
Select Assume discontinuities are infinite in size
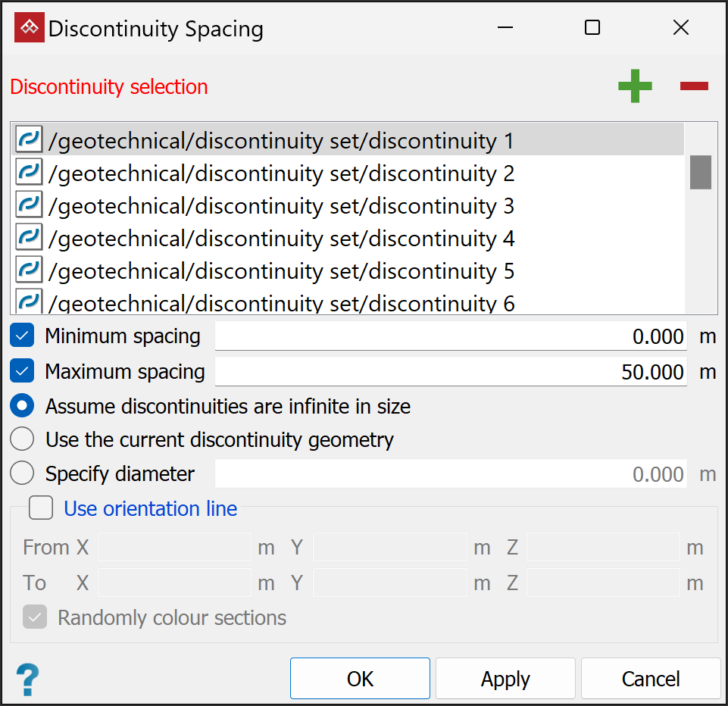(x=23, y=406)
